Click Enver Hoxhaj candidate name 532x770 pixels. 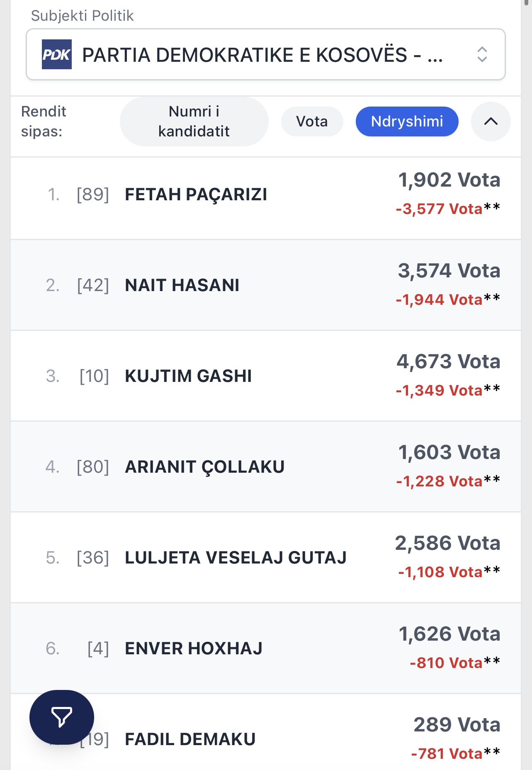(x=194, y=649)
